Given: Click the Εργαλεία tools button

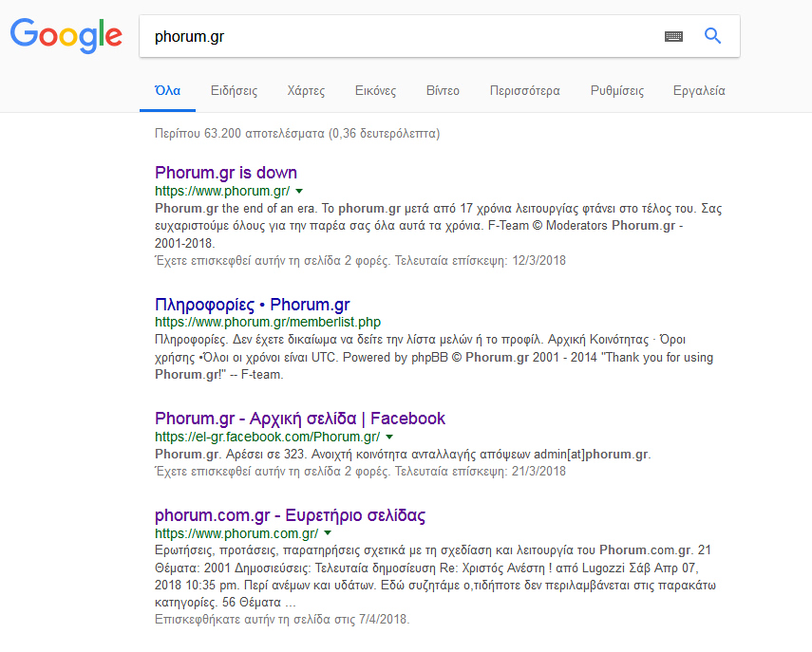Looking at the screenshot, I should [x=699, y=90].
